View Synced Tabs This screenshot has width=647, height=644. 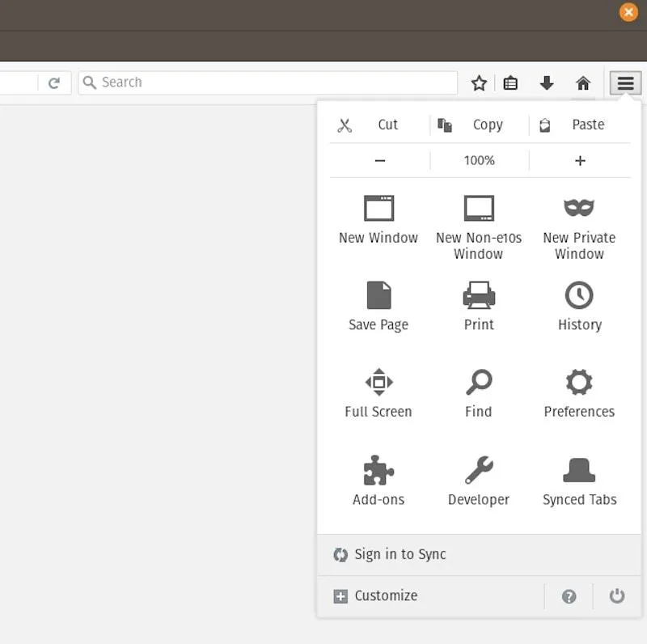click(x=579, y=479)
